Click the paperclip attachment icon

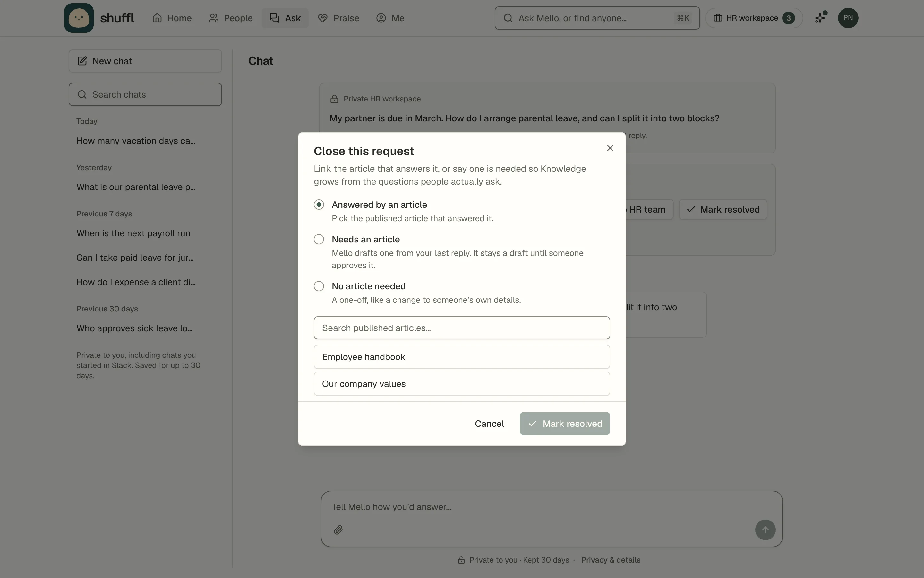click(338, 530)
